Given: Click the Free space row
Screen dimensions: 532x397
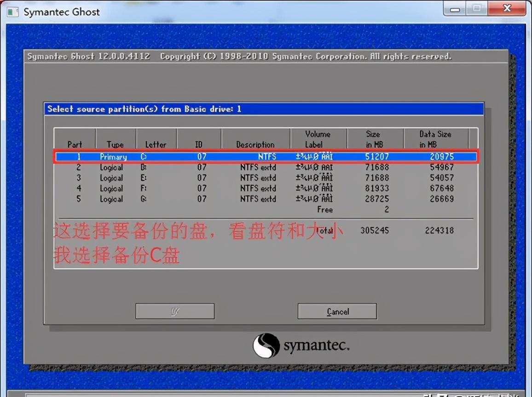Looking at the screenshot, I should coord(266,210).
